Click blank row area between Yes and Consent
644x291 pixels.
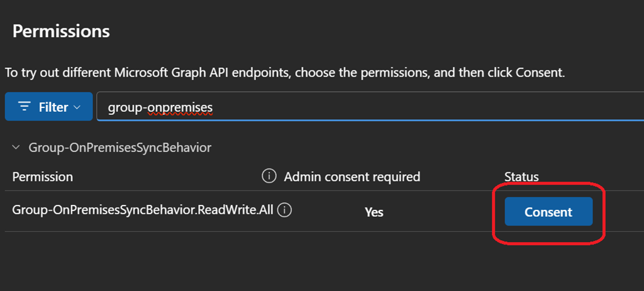(x=440, y=212)
